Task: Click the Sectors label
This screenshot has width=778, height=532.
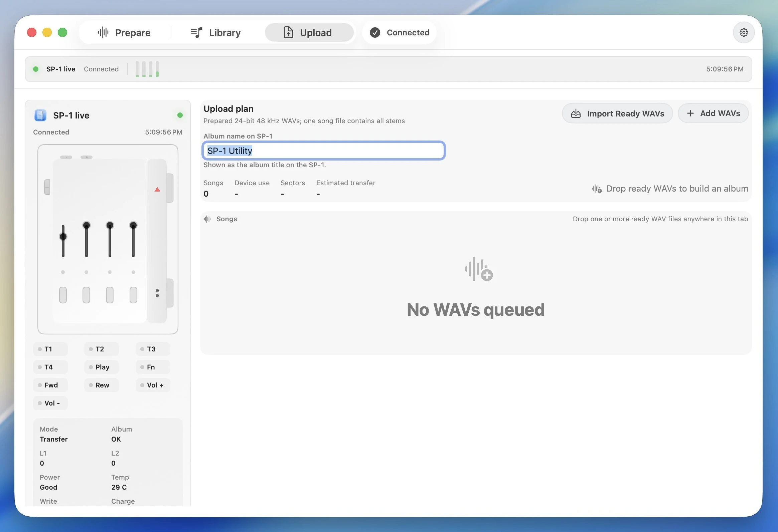Action: coord(293,183)
